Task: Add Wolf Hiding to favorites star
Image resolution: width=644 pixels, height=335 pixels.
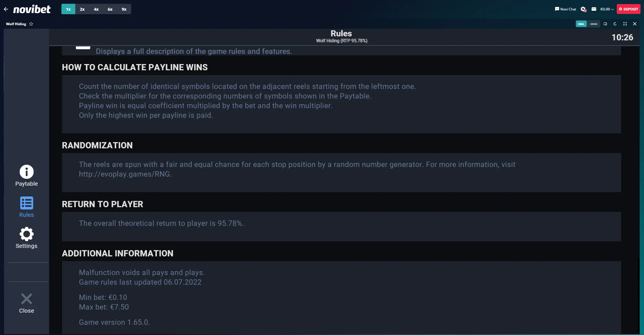Action: tap(31, 24)
